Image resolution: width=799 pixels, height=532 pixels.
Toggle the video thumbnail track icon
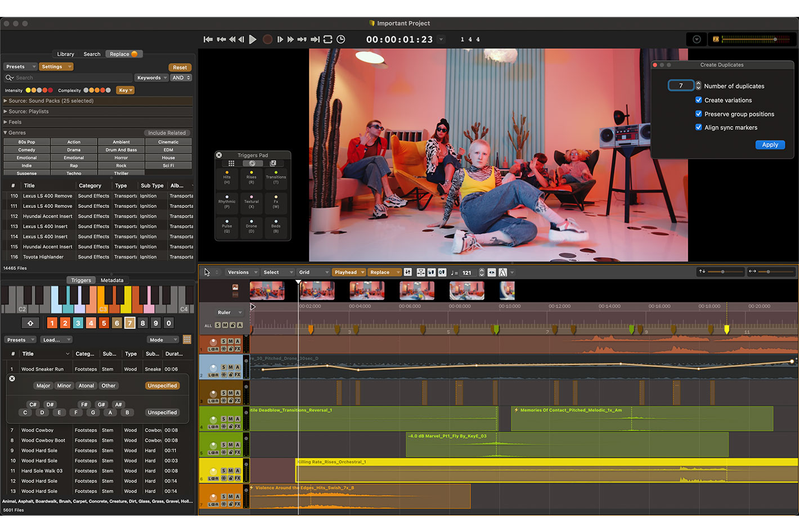click(x=235, y=287)
